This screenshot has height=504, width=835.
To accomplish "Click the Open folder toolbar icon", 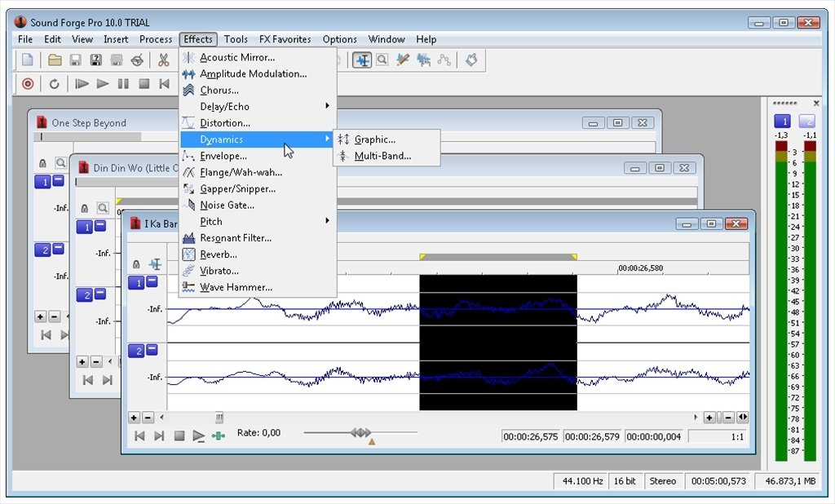I will click(x=55, y=60).
